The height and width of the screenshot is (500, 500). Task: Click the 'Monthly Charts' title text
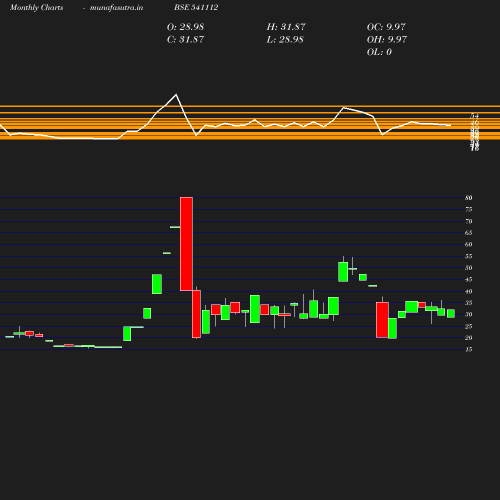pos(36,7)
